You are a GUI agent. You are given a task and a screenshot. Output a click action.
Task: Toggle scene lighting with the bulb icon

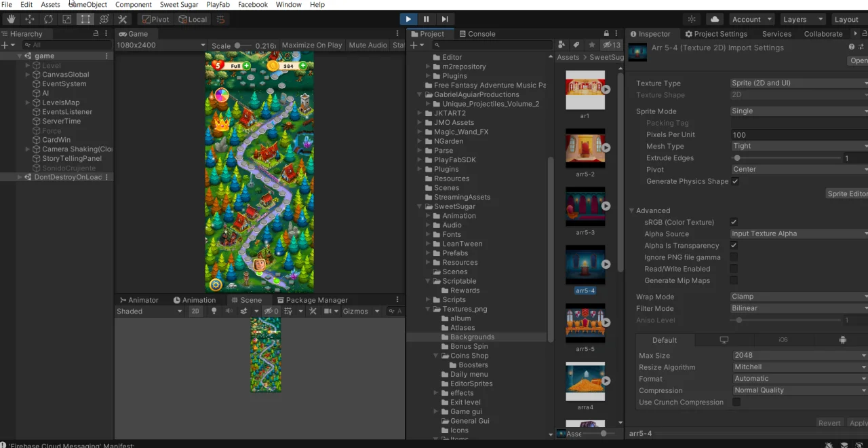(x=214, y=312)
